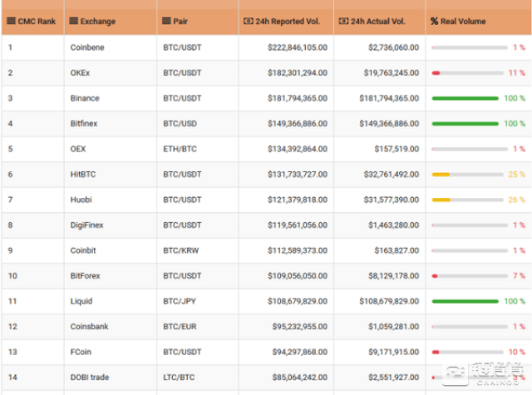
Task: Click the money icon beside 24h Actual Vol.
Action: (344, 21)
